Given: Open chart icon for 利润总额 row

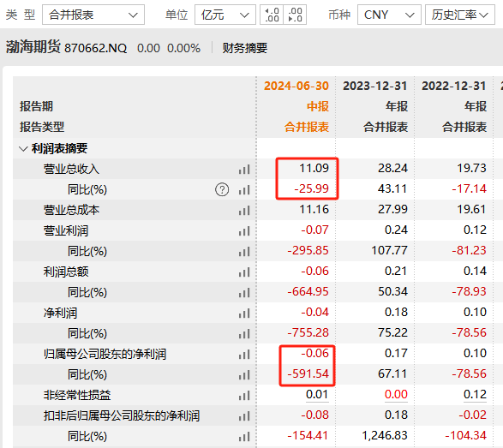Looking at the screenshot, I should [244, 272].
